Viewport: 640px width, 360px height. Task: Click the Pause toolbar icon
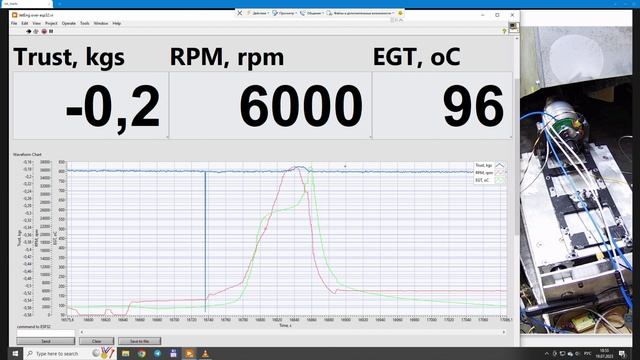[x=51, y=31]
